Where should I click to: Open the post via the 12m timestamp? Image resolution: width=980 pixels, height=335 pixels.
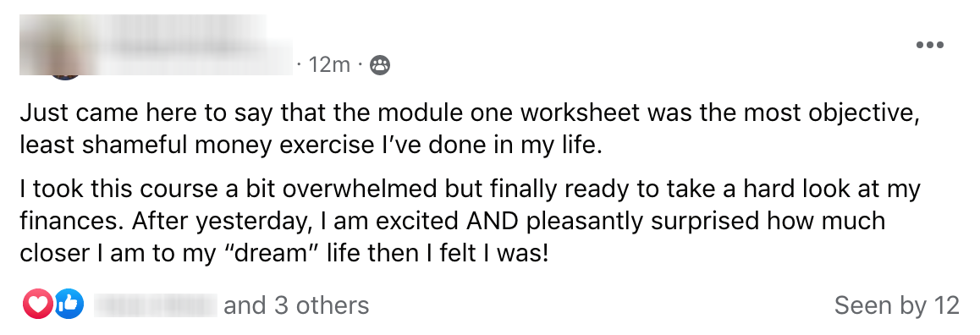[328, 64]
